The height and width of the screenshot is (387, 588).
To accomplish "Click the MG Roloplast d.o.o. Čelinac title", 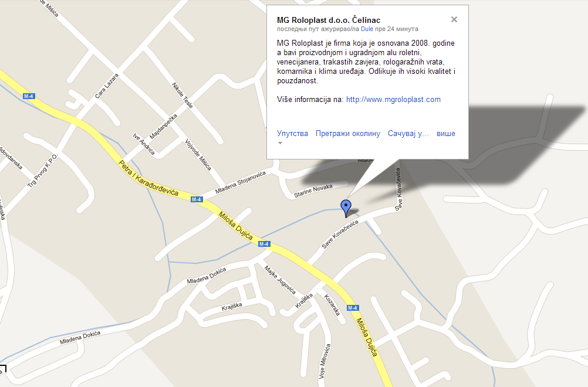I will coord(329,21).
